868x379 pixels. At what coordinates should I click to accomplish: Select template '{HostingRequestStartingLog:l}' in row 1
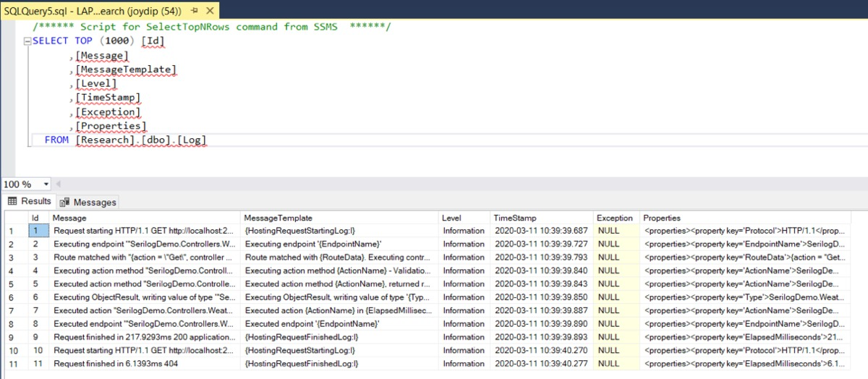(x=340, y=231)
